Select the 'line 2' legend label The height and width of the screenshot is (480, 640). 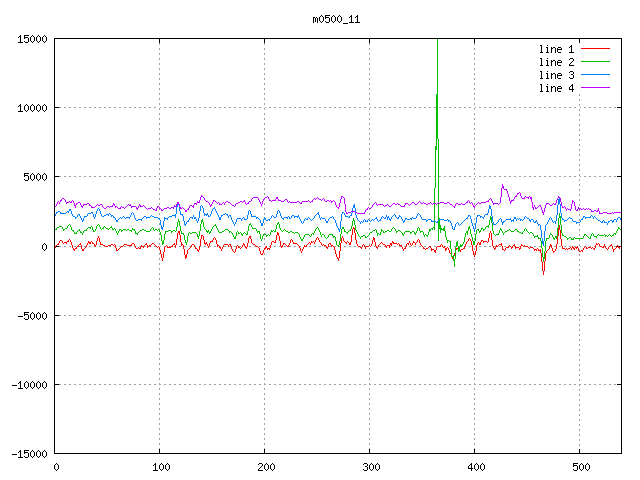pyautogui.click(x=557, y=62)
